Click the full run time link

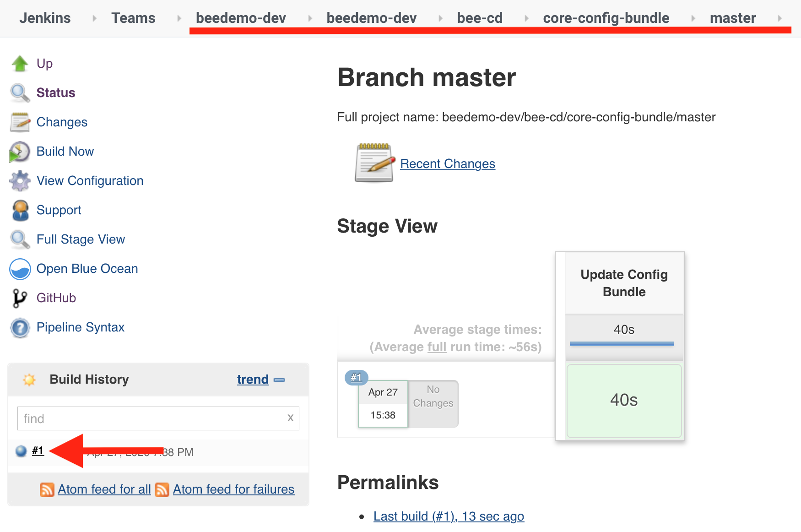pos(437,347)
